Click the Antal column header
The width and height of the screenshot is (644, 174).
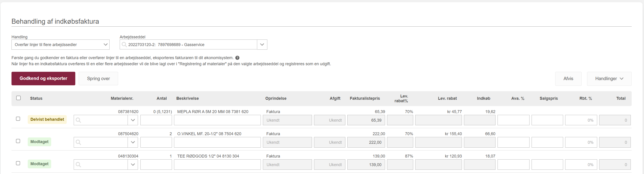click(162, 98)
